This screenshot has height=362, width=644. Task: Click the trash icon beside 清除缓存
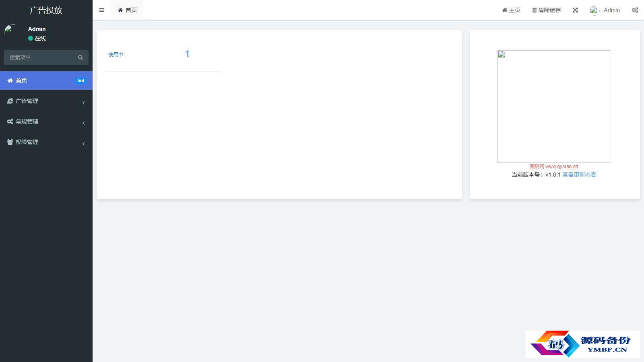point(535,10)
